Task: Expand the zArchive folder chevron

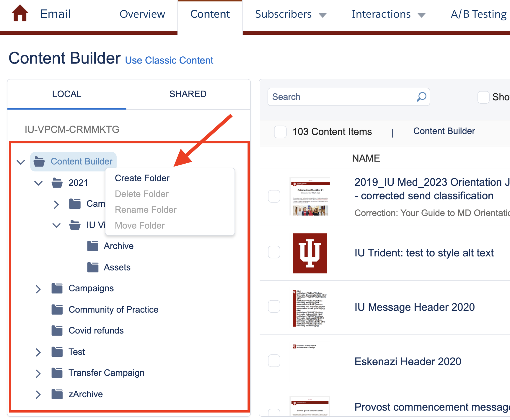Action: 38,394
